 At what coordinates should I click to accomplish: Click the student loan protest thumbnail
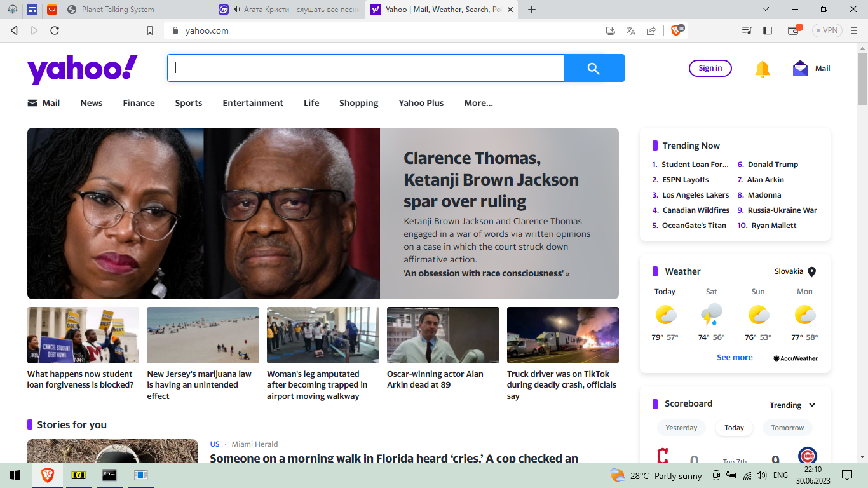[83, 335]
